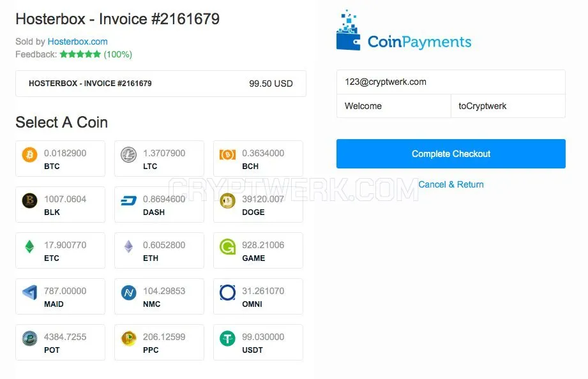The height and width of the screenshot is (379, 588).
Task: Click the 17.900770 ETC amount
Action: coord(65,245)
